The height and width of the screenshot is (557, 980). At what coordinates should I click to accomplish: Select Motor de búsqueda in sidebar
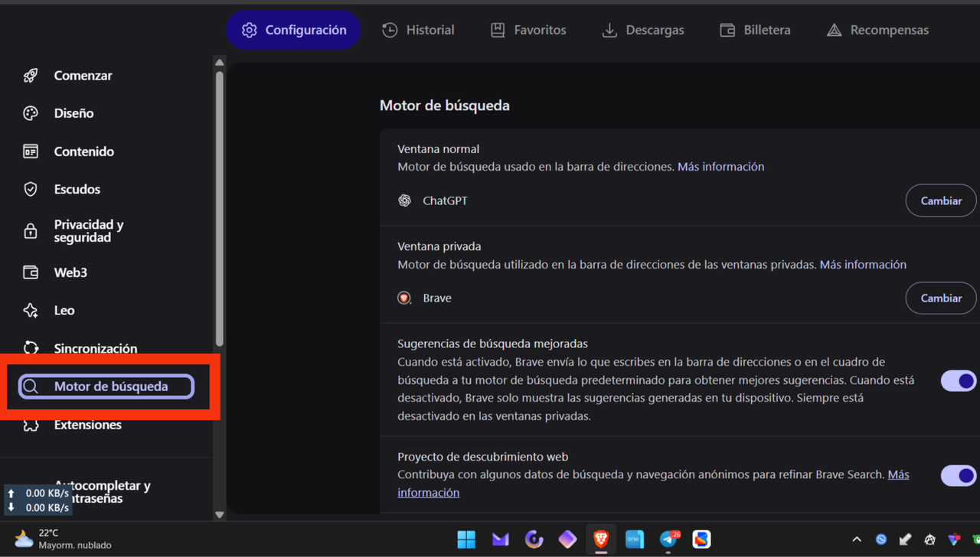(106, 386)
